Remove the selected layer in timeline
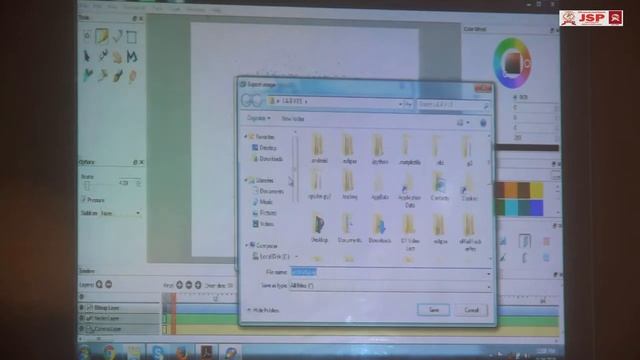This screenshot has width=640, height=360. (x=109, y=284)
